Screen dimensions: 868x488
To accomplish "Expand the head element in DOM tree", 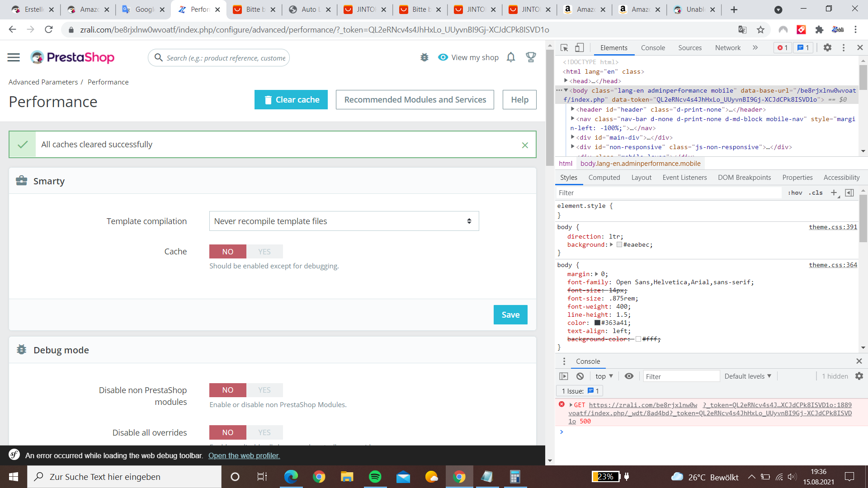I will [566, 81].
